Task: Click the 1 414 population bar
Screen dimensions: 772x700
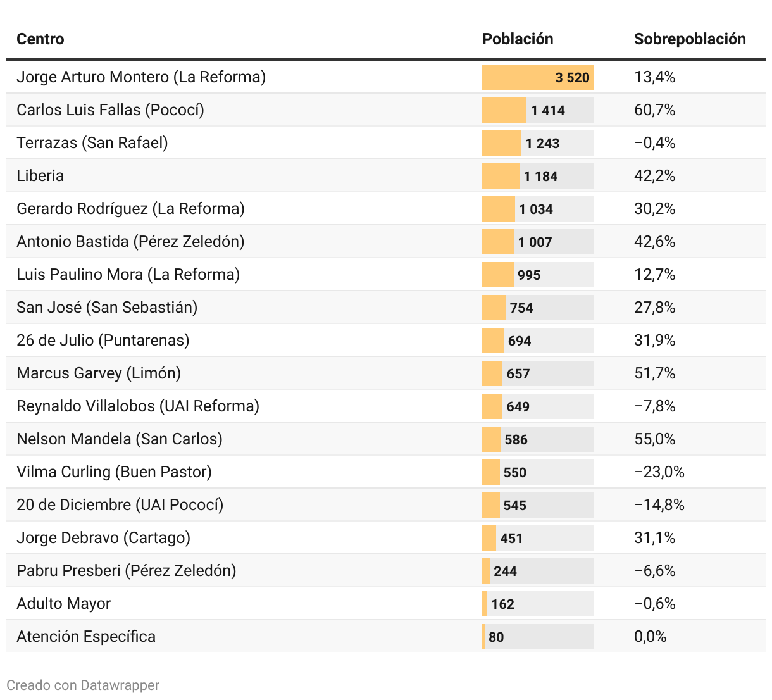Action: click(537, 110)
